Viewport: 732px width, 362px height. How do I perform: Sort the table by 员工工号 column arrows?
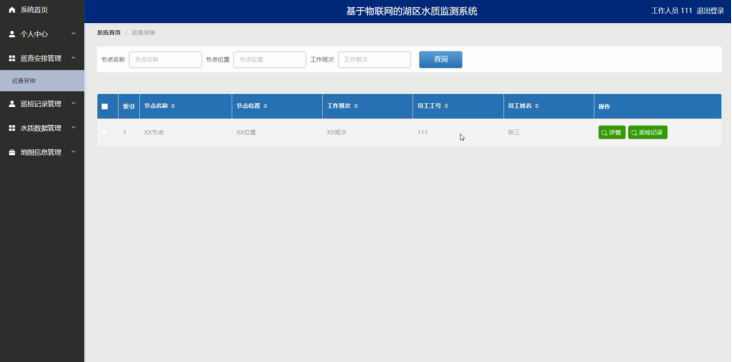point(446,106)
